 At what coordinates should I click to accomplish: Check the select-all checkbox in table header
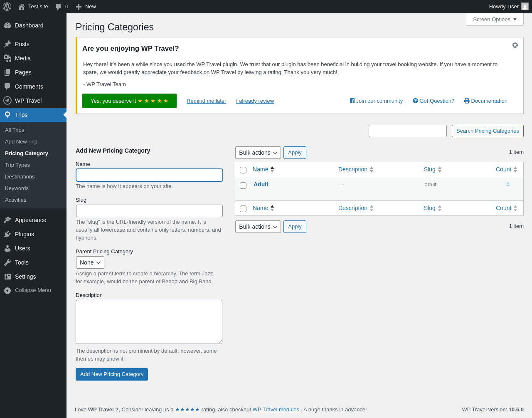[x=243, y=170]
